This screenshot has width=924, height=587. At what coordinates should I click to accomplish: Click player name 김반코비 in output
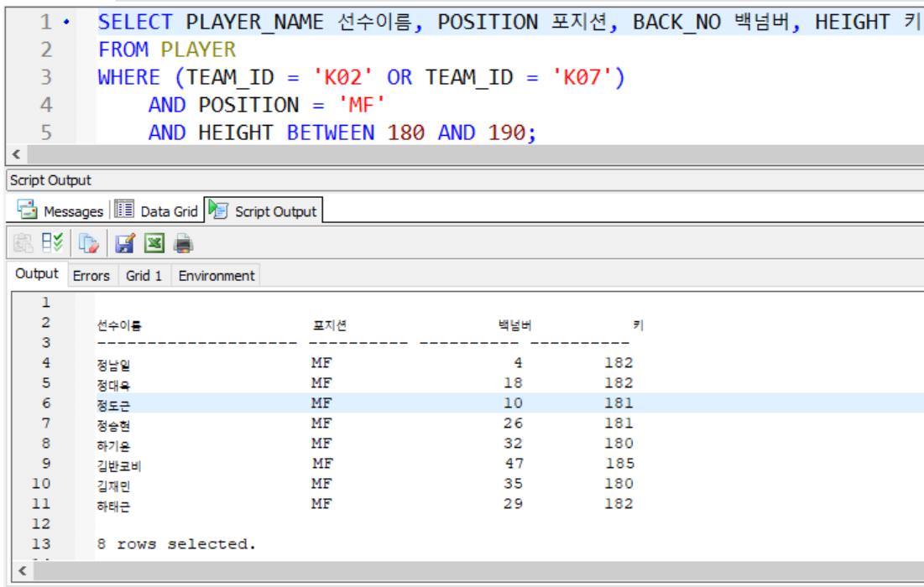119,465
